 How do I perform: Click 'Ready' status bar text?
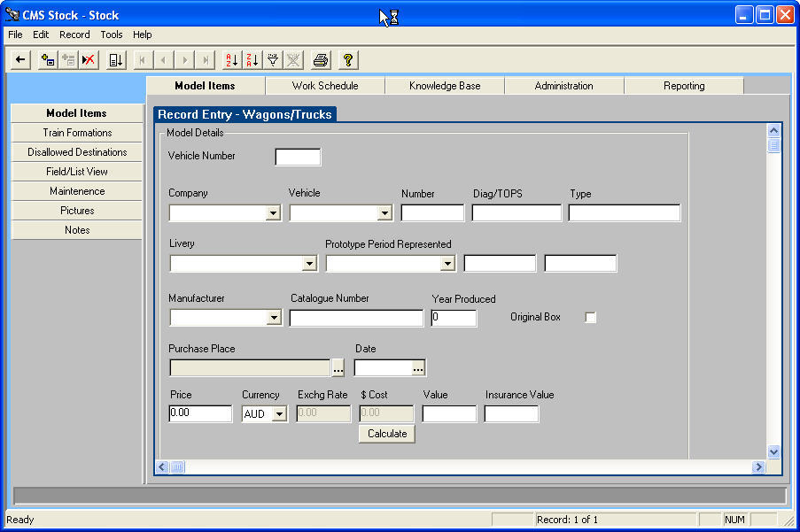[19, 520]
